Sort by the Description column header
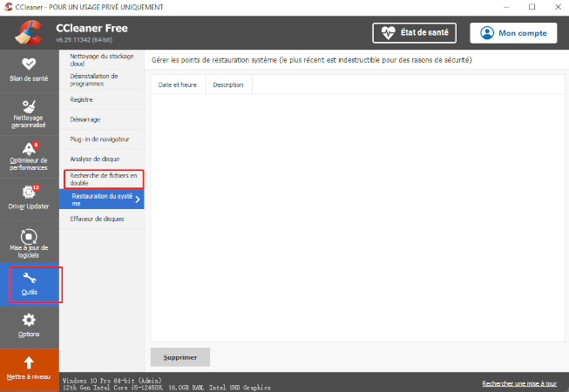Image resolution: width=569 pixels, height=392 pixels. pyautogui.click(x=228, y=84)
